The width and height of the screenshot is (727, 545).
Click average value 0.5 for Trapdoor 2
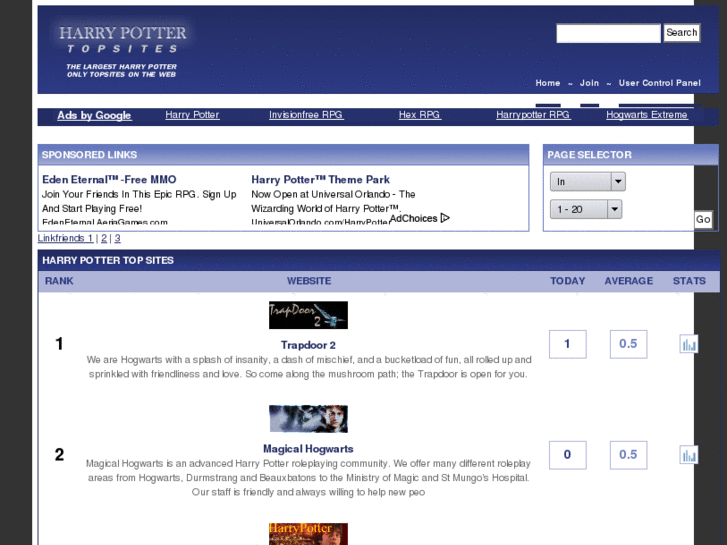(628, 344)
